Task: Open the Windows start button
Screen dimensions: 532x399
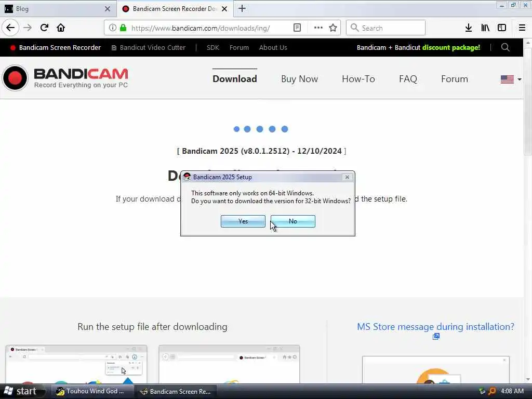Action: pos(21,391)
